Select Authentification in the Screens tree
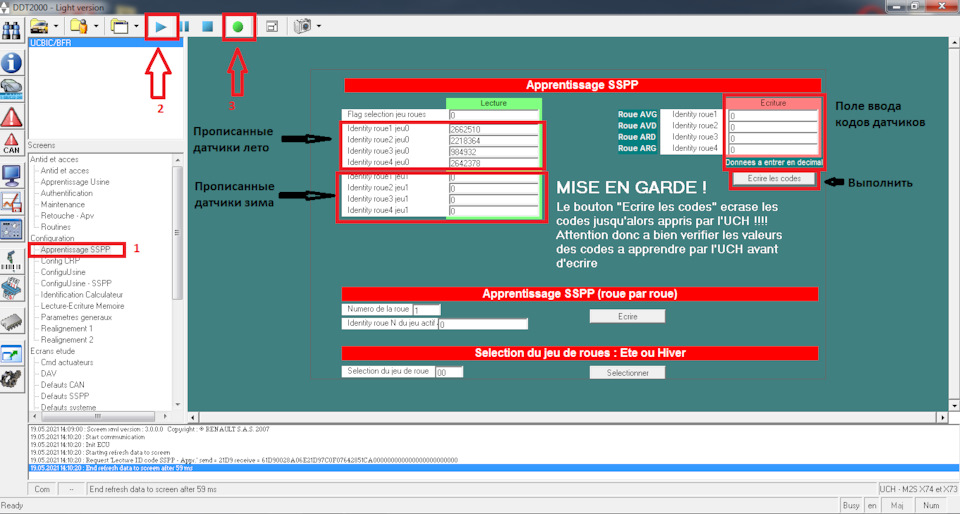The width and height of the screenshot is (960, 514). pyautogui.click(x=67, y=193)
